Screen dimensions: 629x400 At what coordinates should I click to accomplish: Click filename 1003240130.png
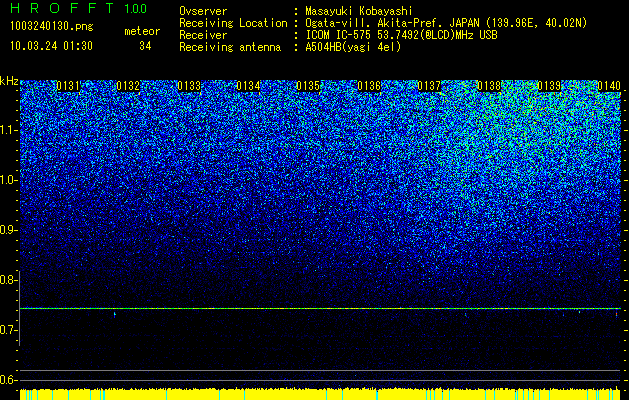pyautogui.click(x=52, y=27)
